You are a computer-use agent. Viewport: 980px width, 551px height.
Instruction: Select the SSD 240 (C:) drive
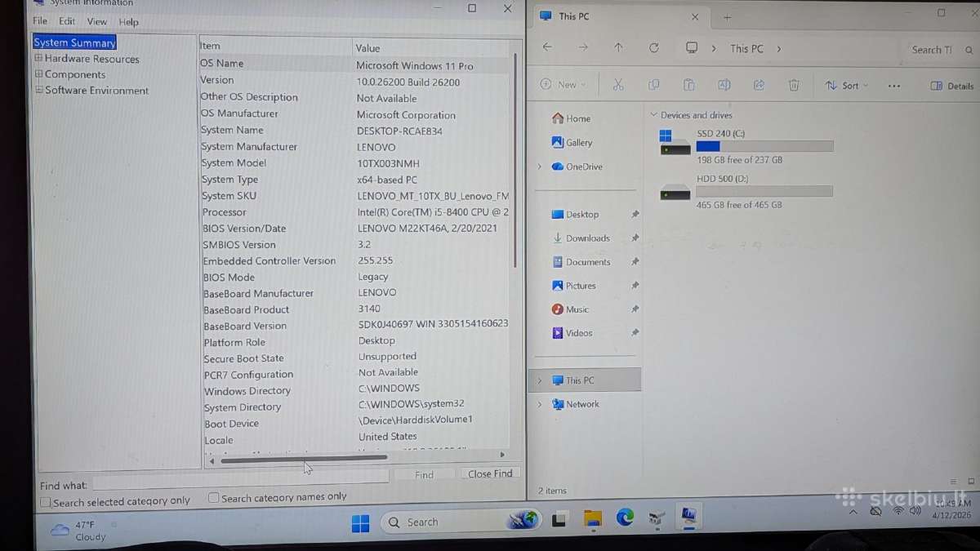(746, 146)
